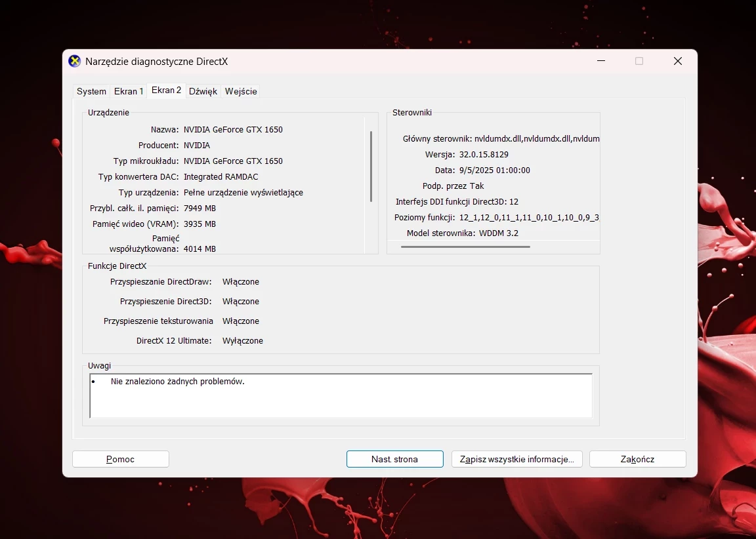Click the DirectX 12 Ultimate Wyłączone status

pos(243,340)
